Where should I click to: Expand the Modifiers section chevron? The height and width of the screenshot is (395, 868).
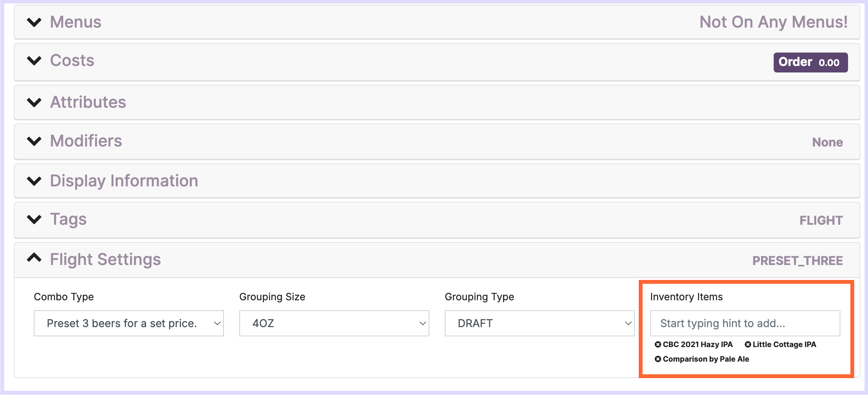34,141
